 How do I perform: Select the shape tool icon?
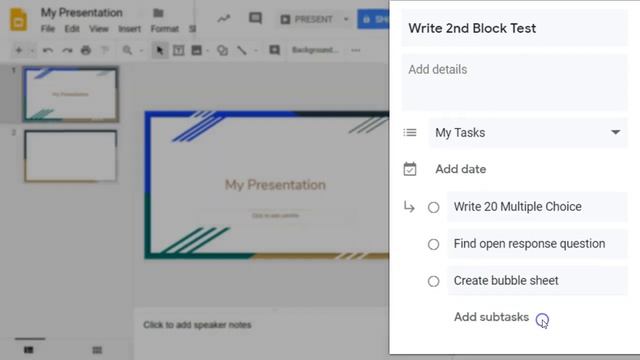[222, 51]
